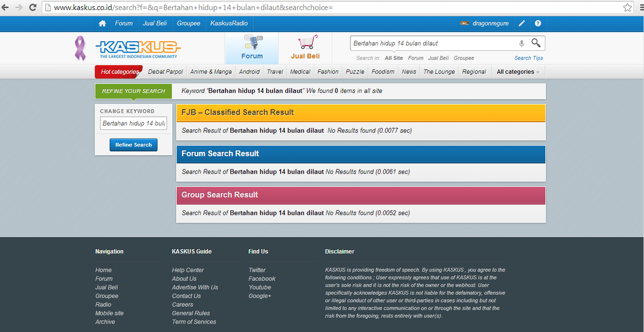Click the Refine Search button
644x332 pixels.
(x=133, y=145)
